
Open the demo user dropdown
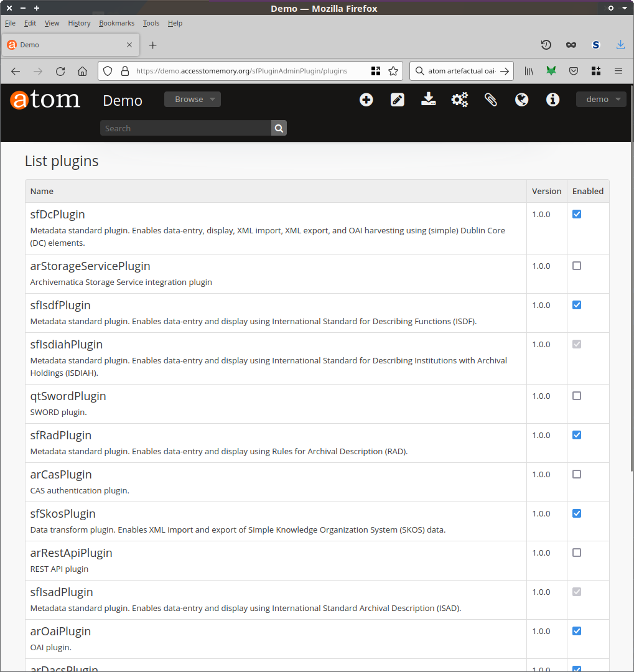tap(600, 100)
